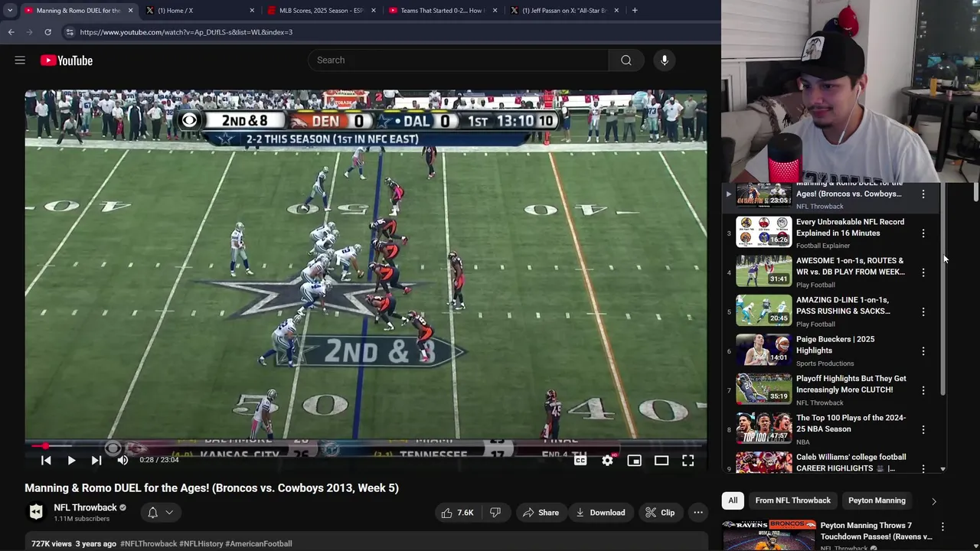
Task: Open options for AWESOME 1-on-1s playlist item
Action: coord(923,272)
